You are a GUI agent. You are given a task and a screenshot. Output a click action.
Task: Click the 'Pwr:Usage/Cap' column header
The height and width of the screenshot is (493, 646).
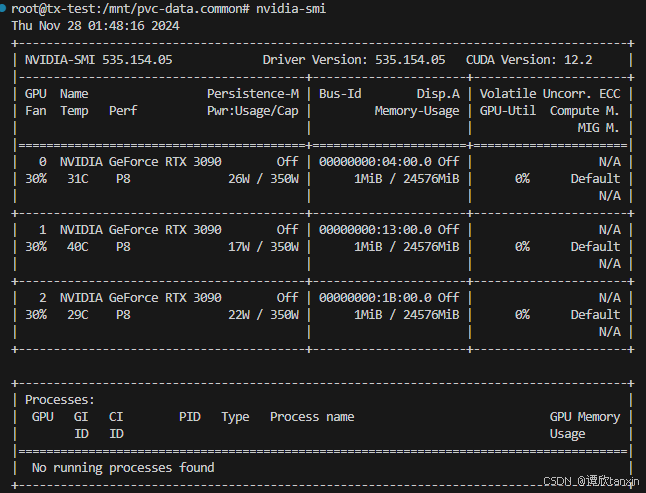pyautogui.click(x=253, y=111)
